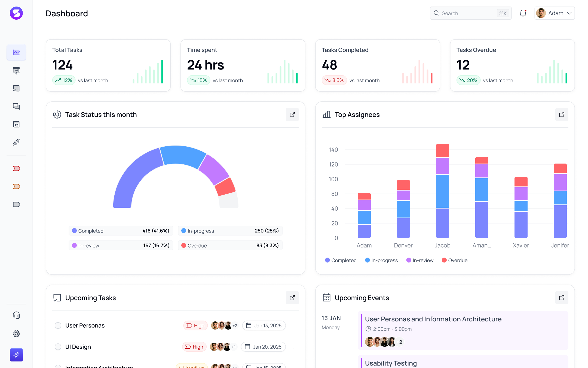
Task: Click the High priority tag on User Personas
Action: [195, 325]
